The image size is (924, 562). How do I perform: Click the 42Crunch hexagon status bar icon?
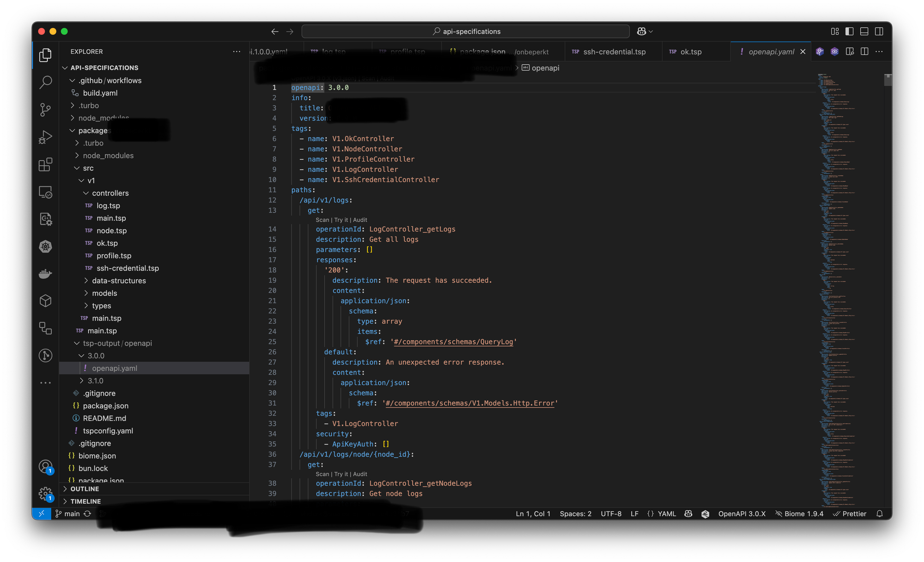(705, 514)
